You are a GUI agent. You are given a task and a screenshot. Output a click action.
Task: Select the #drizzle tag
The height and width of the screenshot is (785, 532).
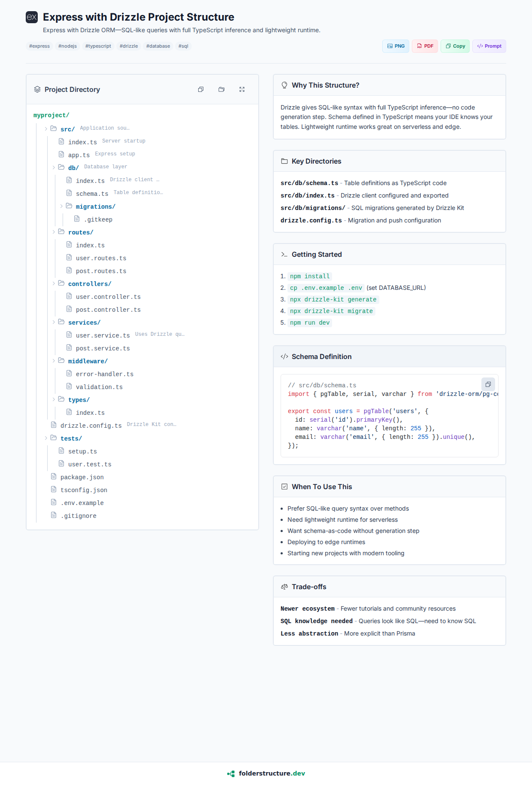[129, 46]
